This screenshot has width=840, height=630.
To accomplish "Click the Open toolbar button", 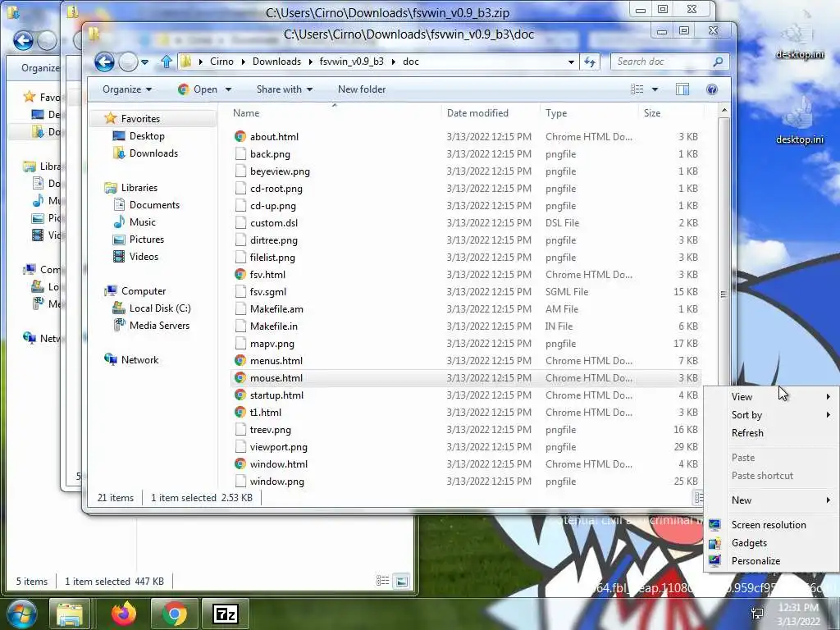I will (x=198, y=89).
